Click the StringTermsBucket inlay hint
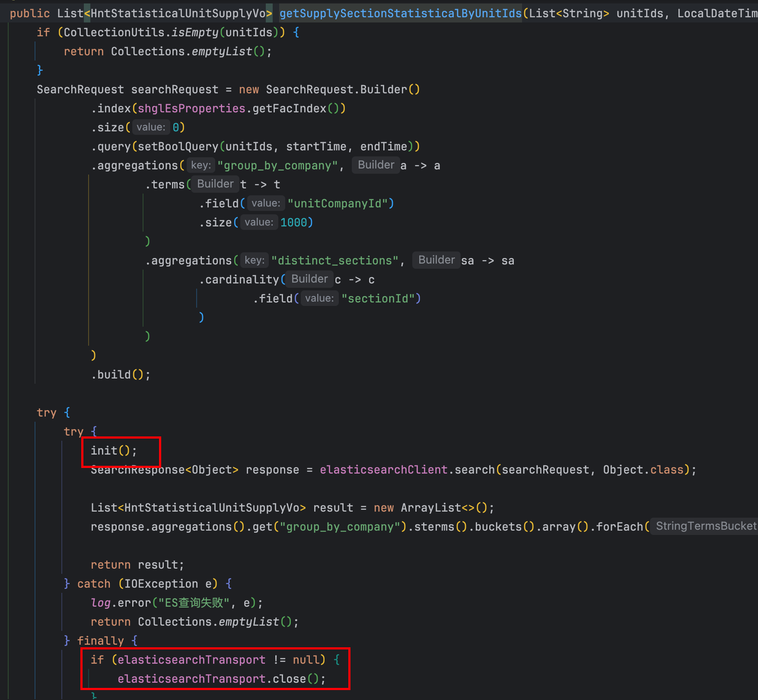 pos(705,526)
